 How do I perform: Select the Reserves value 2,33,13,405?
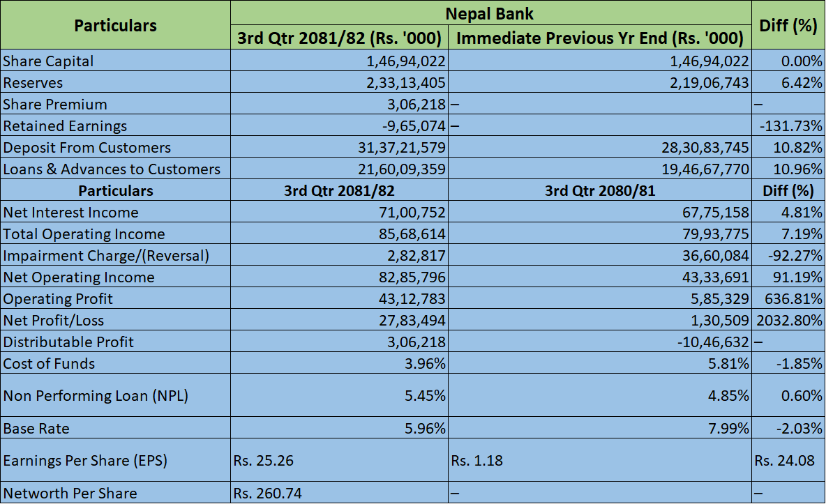405,83
